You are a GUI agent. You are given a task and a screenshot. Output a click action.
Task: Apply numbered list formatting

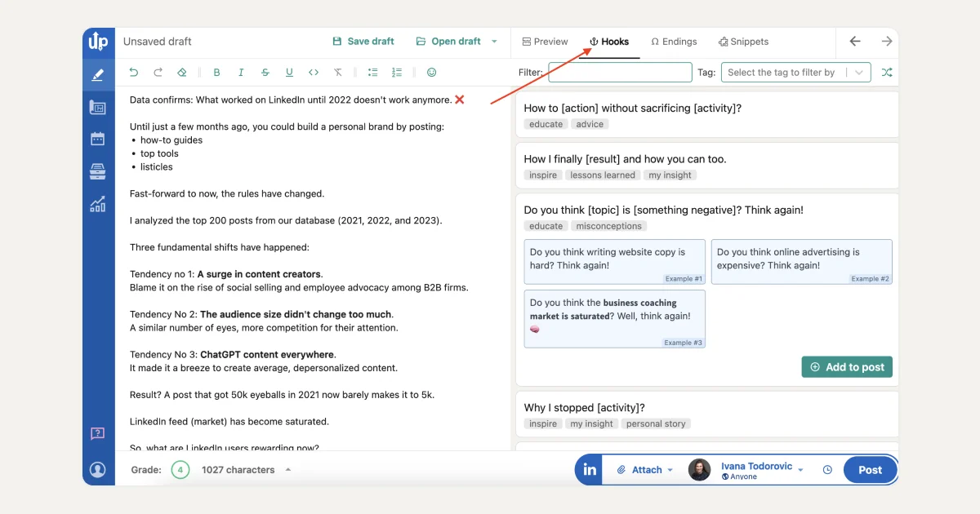coord(397,72)
